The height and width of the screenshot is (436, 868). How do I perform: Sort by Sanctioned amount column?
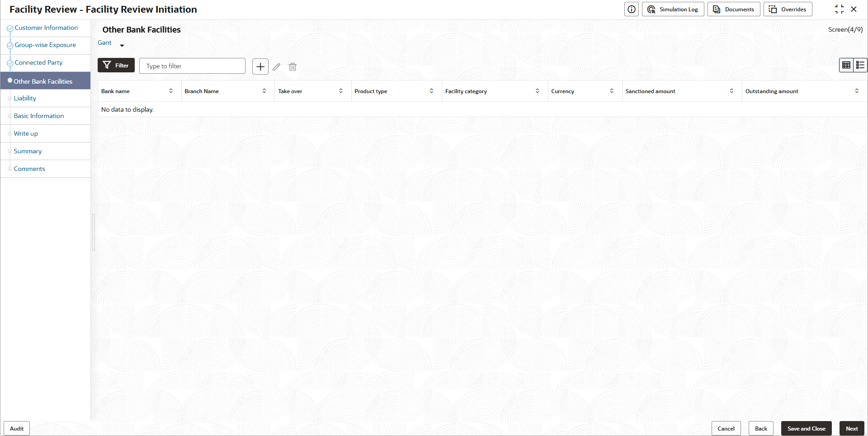tap(731, 91)
